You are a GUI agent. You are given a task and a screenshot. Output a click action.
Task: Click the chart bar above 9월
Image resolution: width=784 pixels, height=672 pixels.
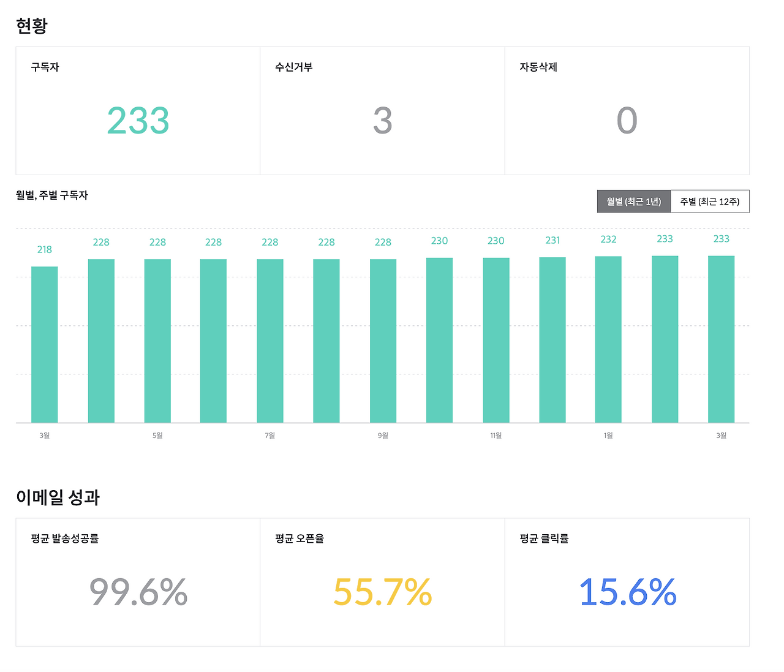pos(383,341)
